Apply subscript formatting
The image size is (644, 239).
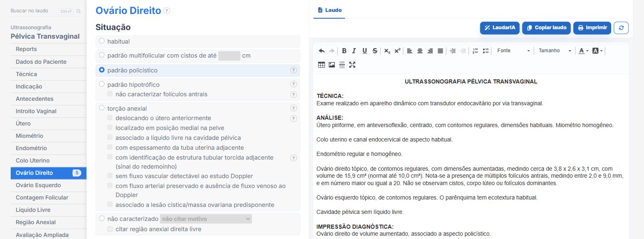387,51
